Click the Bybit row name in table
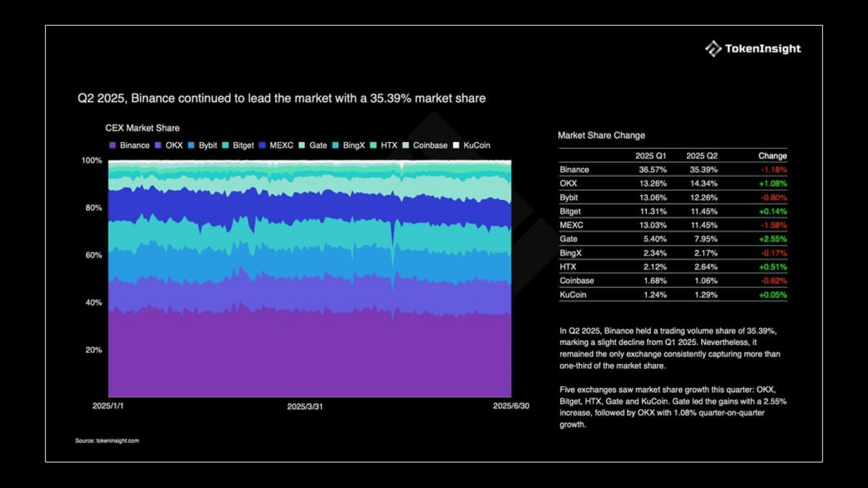Screen dimensions: 868x488 click(x=569, y=197)
